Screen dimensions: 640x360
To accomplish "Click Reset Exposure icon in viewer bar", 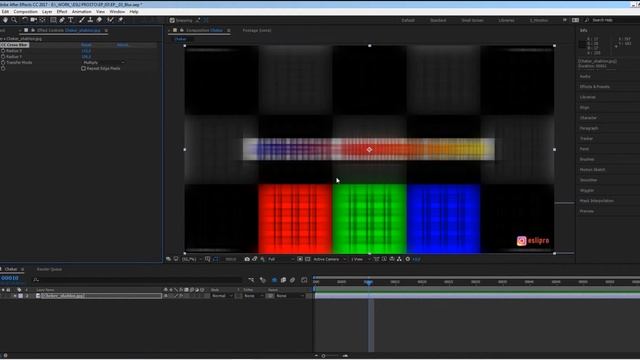I will [x=407, y=259].
